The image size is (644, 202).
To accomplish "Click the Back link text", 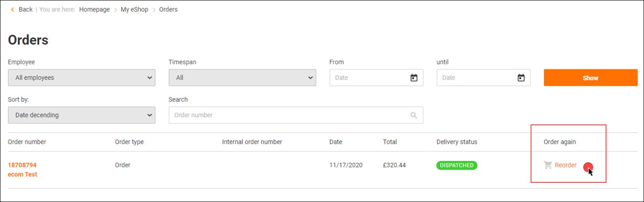I will click(26, 10).
